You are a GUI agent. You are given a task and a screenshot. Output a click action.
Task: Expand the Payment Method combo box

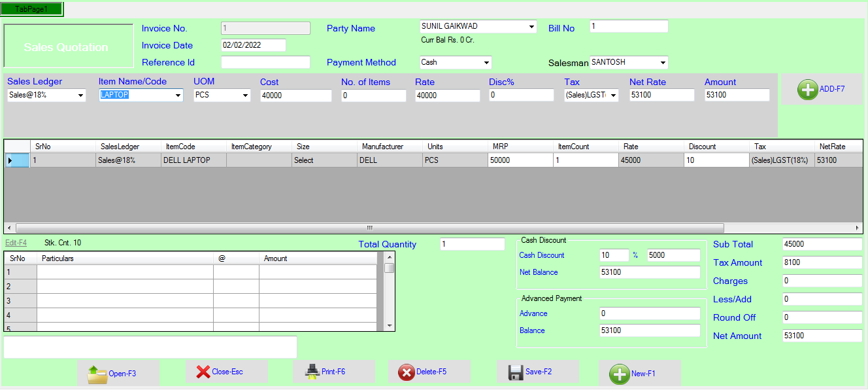pos(486,63)
